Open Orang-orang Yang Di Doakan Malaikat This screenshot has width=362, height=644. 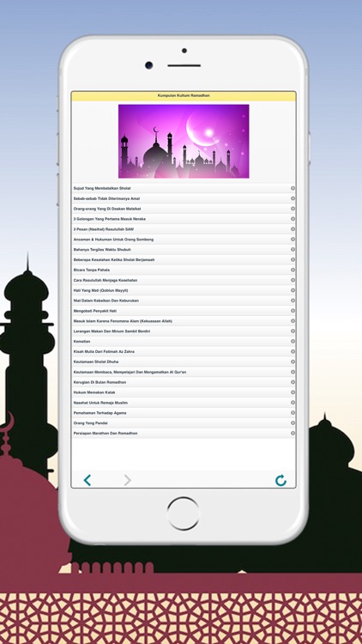[x=184, y=209]
